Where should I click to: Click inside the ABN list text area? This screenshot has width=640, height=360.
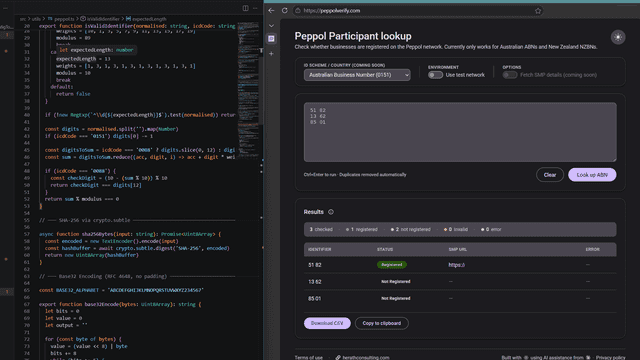[x=460, y=132]
